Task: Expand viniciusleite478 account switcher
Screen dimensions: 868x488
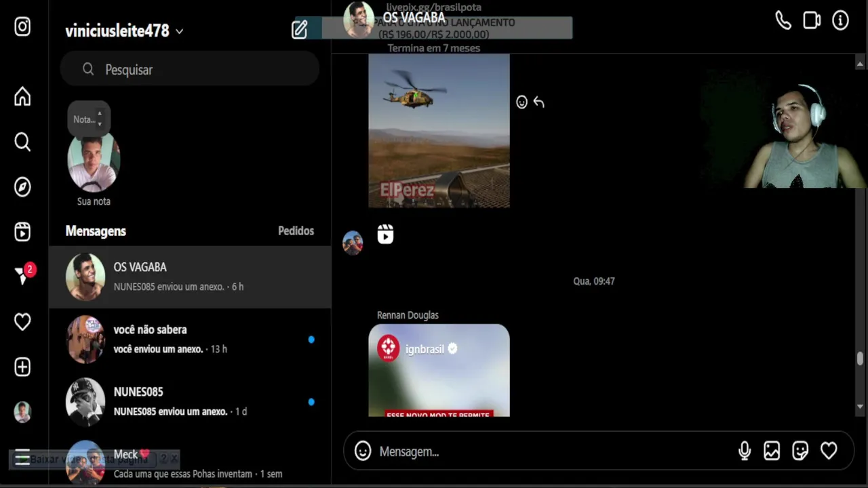Action: click(124, 30)
